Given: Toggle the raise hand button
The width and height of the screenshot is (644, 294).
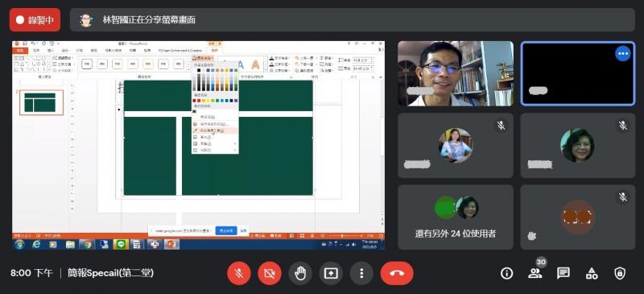Looking at the screenshot, I should point(300,273).
